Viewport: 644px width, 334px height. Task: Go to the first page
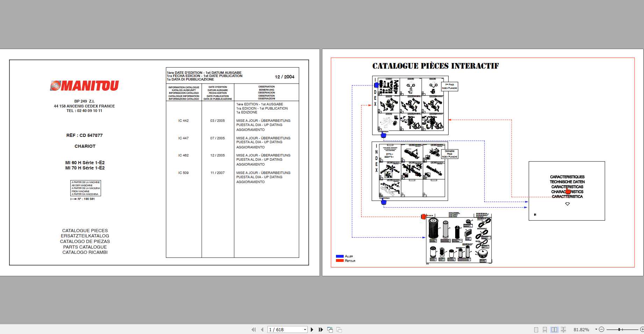coord(253,329)
